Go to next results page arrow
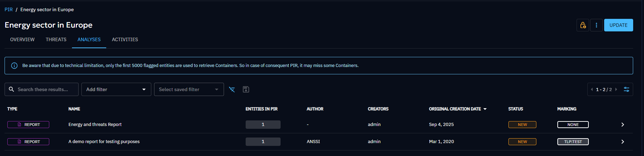The height and width of the screenshot is (156, 644). pyautogui.click(x=616, y=89)
